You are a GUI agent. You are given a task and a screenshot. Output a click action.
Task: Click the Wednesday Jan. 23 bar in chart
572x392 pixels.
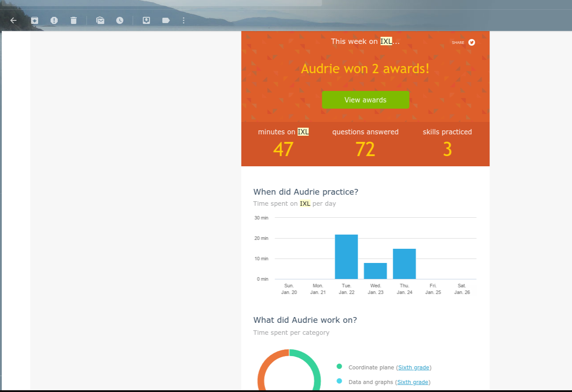[375, 271]
